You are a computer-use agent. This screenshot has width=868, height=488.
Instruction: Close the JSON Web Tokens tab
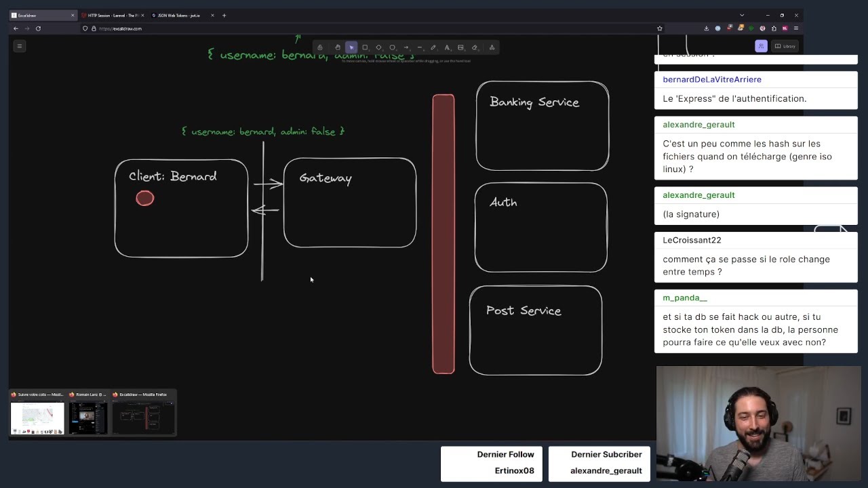click(x=212, y=15)
